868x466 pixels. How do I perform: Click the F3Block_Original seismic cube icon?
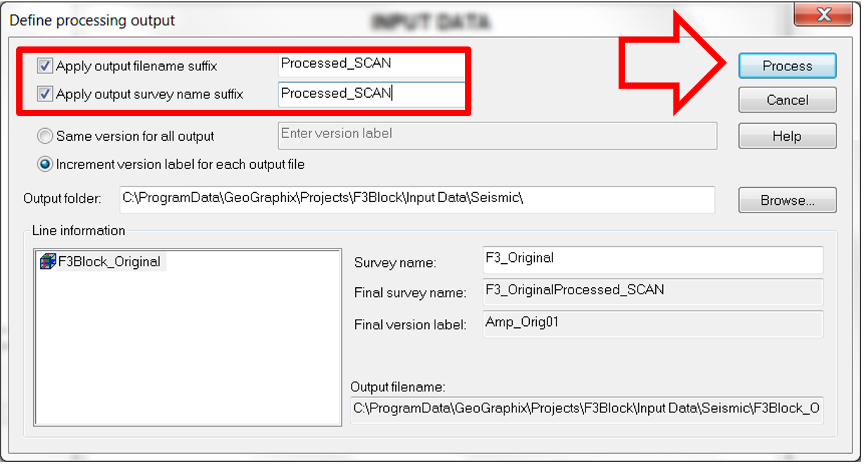[48, 262]
